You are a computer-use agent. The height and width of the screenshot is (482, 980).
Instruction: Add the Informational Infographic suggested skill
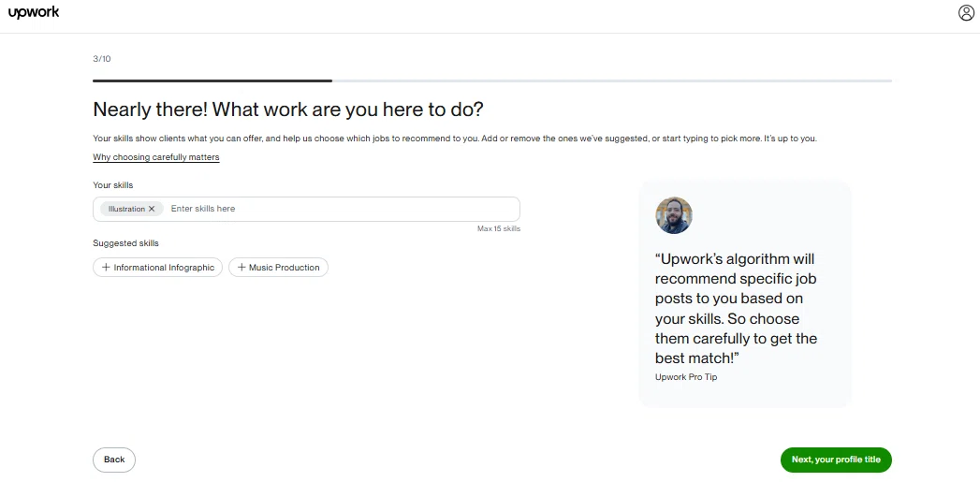(157, 268)
